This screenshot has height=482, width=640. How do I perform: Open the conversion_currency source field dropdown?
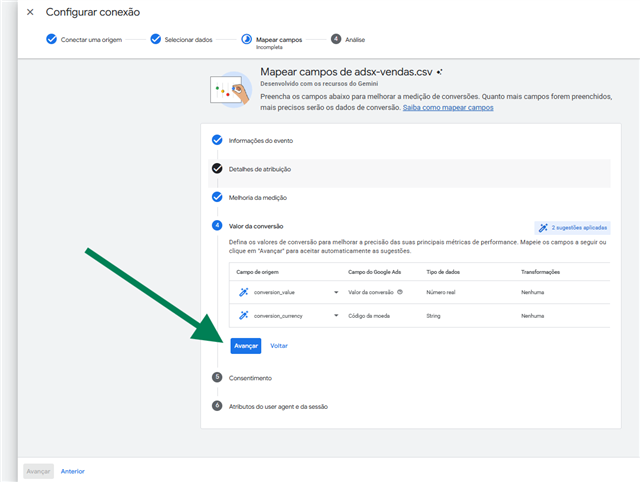tap(336, 315)
